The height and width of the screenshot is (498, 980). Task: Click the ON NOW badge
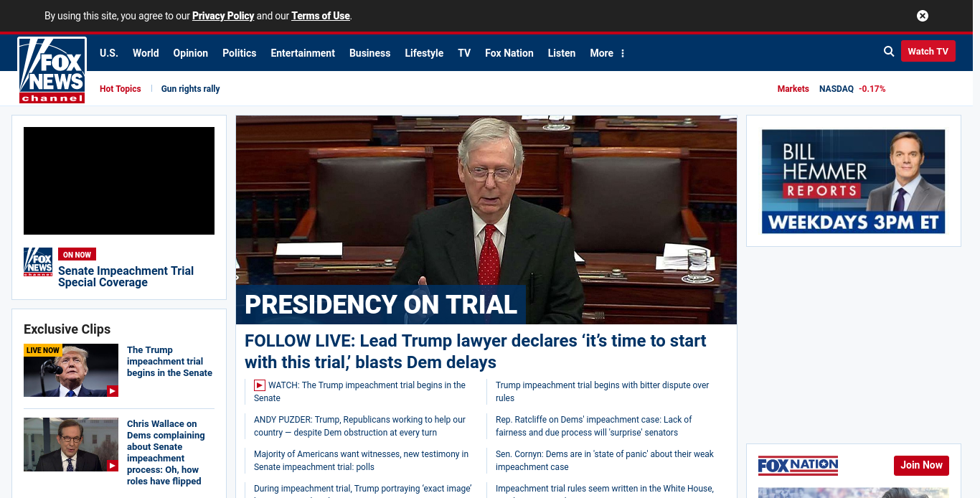77,255
